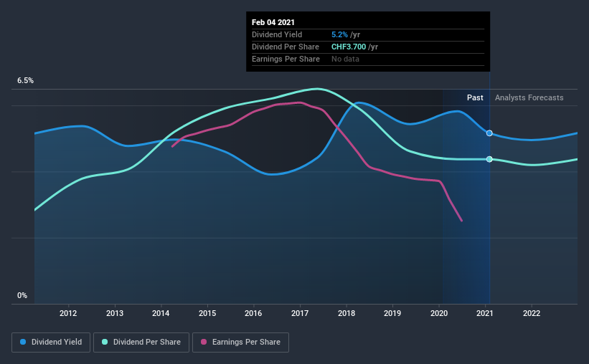The height and width of the screenshot is (364, 589).
Task: Toggle the Dividend Per Share legend button
Action: tap(141, 343)
